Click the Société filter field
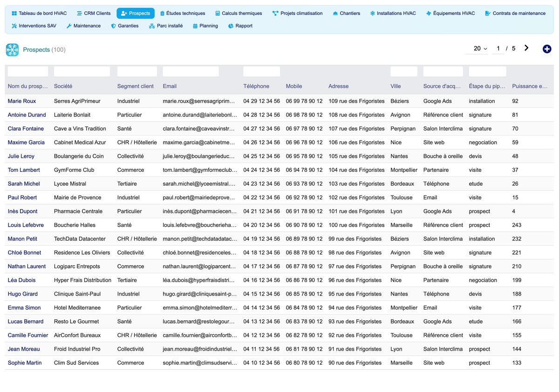The height and width of the screenshot is (392, 559). (x=82, y=72)
